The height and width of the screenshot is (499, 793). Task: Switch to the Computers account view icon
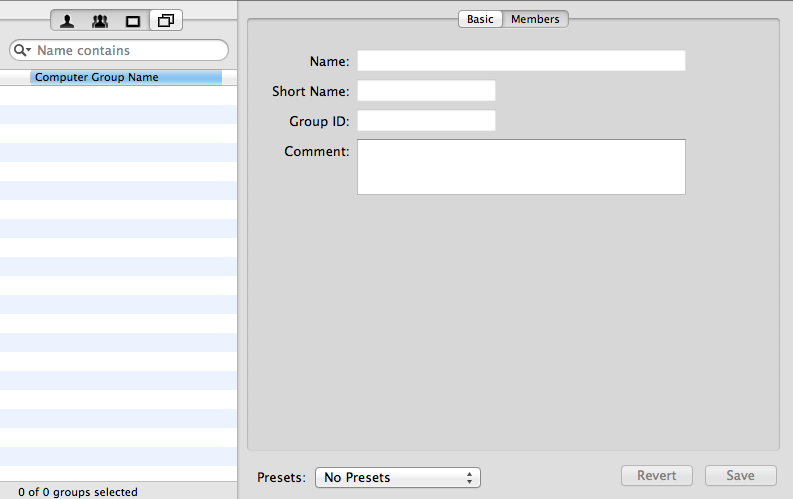133,21
